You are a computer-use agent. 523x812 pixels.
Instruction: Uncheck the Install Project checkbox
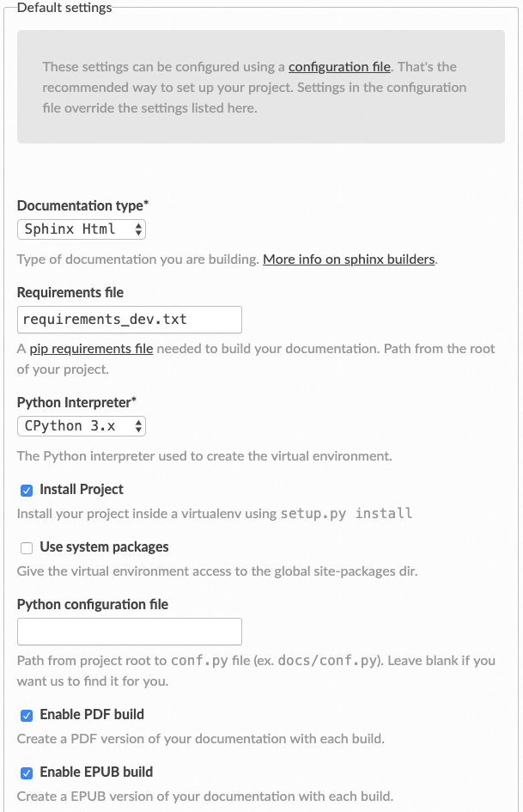[27, 490]
